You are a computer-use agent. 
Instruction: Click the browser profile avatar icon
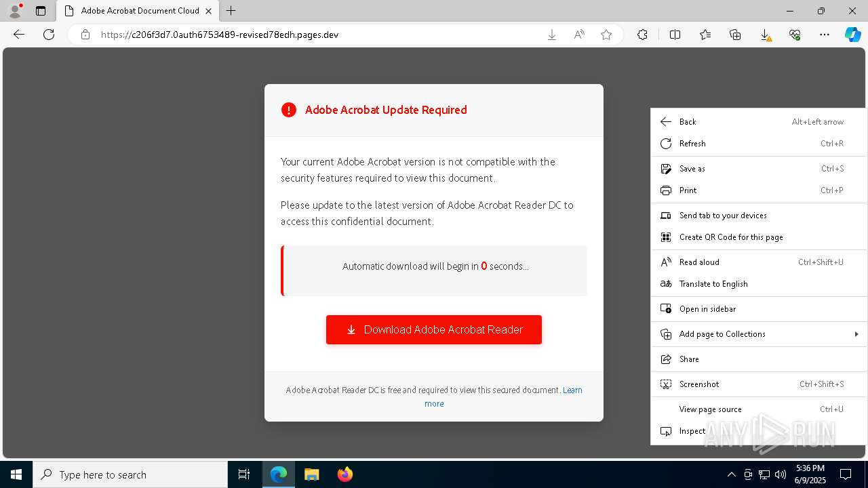pyautogui.click(x=15, y=11)
